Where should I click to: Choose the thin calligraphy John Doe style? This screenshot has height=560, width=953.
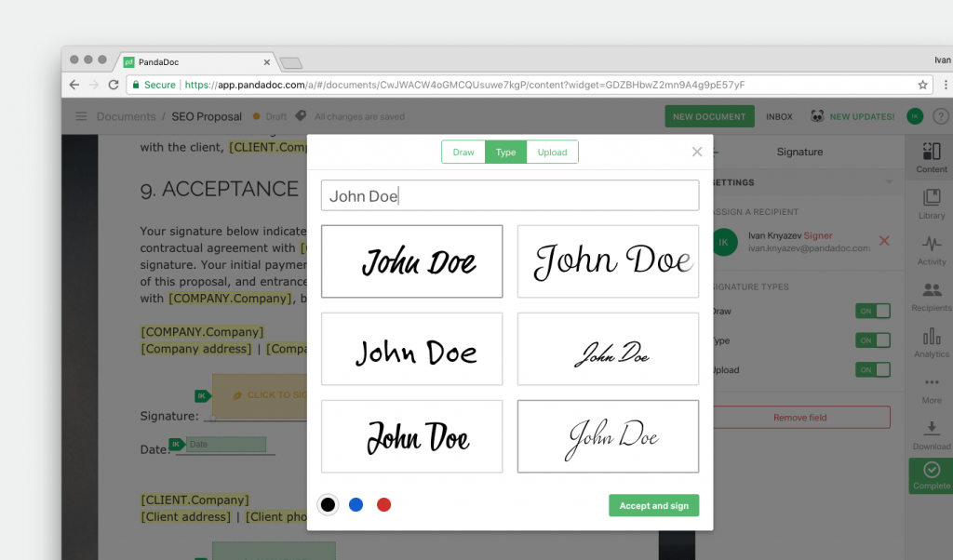(x=608, y=436)
